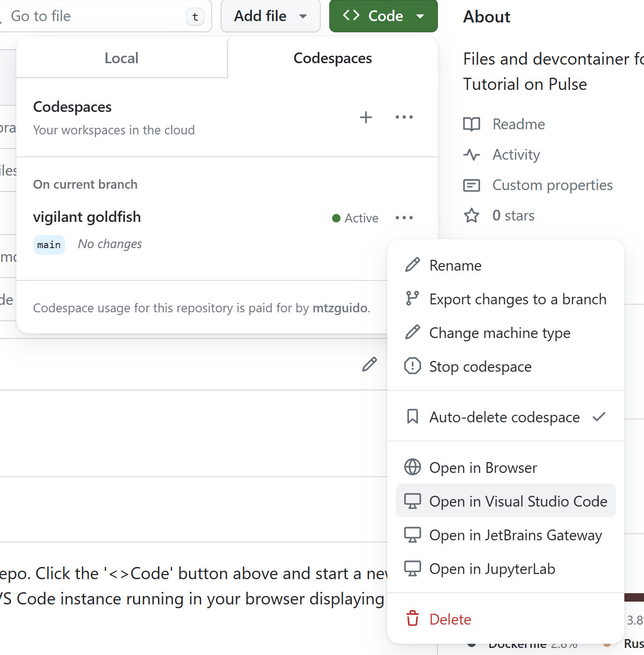Select Export changes to a branch
Image resolution: width=644 pixels, height=655 pixels.
pos(506,299)
